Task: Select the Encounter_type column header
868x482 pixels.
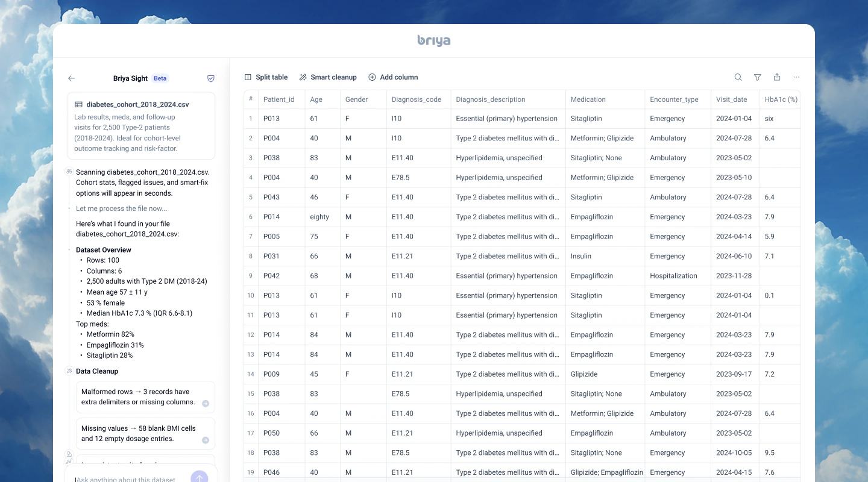Action: pos(678,99)
